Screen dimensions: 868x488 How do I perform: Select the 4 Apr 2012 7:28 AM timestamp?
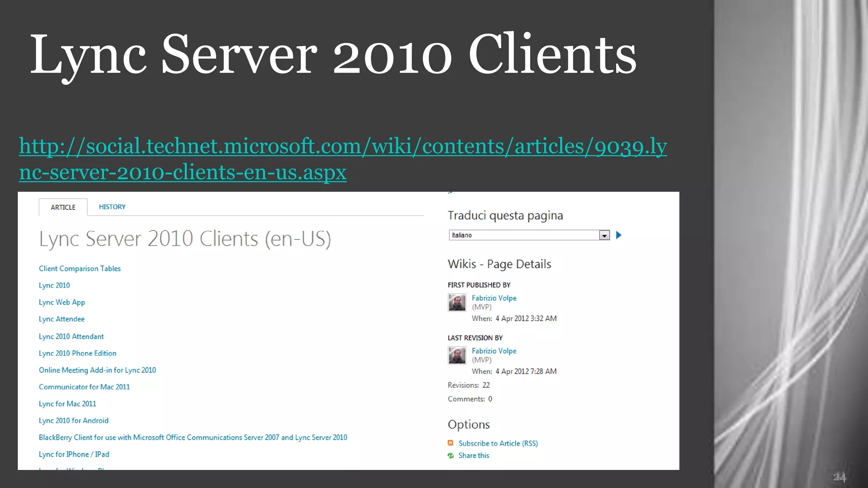tap(526, 372)
